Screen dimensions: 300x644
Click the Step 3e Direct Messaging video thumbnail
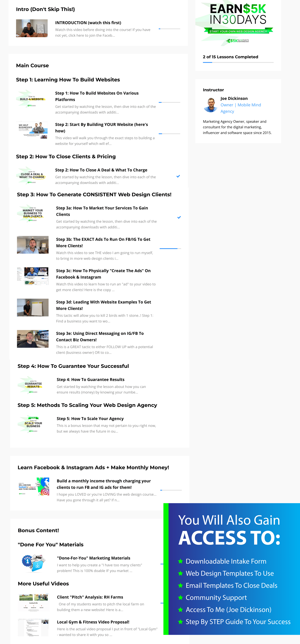point(33,339)
